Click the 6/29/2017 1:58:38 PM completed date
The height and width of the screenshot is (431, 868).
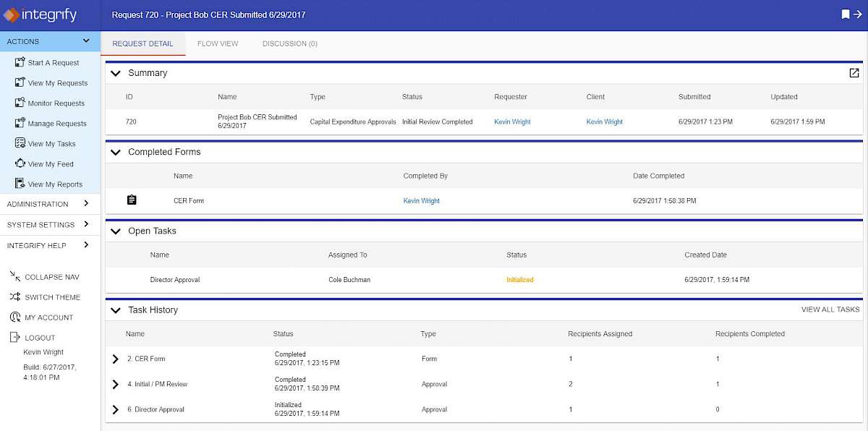[x=665, y=200]
